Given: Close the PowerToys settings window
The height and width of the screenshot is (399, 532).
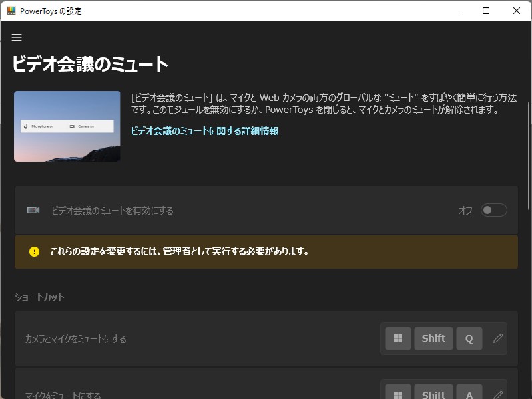Looking at the screenshot, I should pyautogui.click(x=517, y=11).
